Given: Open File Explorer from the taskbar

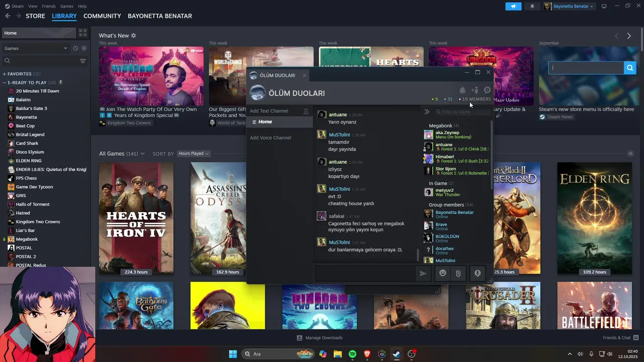Looking at the screenshot, I should tap(338, 354).
